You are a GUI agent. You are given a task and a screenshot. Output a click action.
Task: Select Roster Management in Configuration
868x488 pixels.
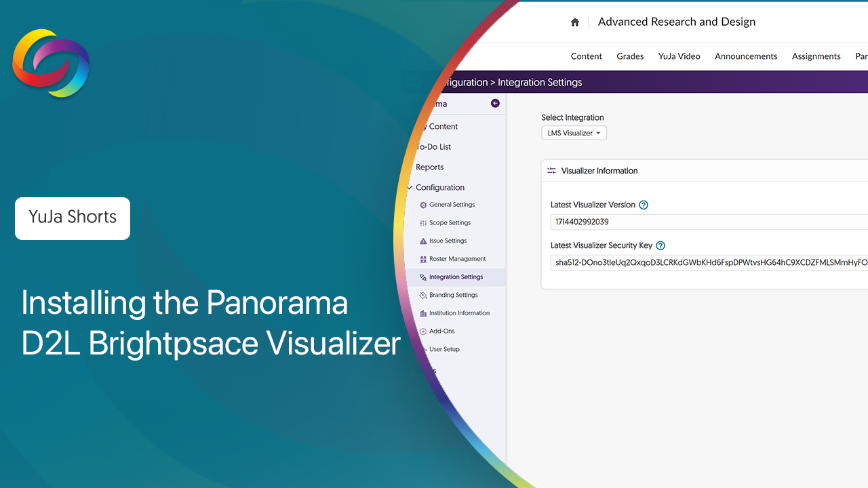click(458, 259)
